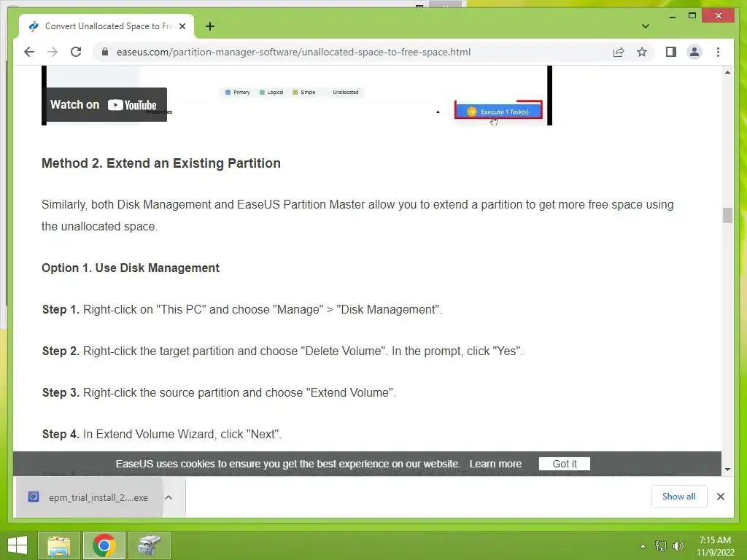
Task: Click the Step 4 Wizard text
Action: [x=162, y=435]
